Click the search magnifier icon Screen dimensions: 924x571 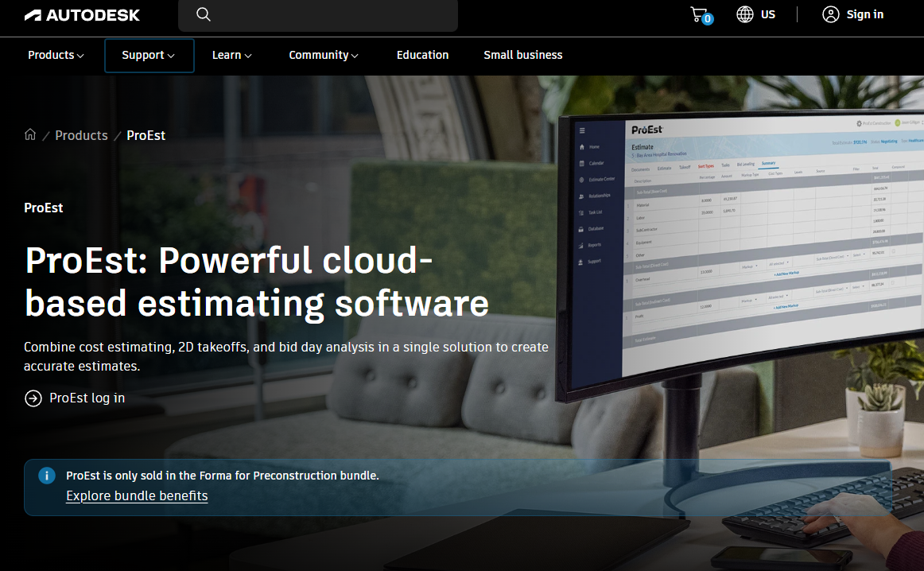pos(204,15)
